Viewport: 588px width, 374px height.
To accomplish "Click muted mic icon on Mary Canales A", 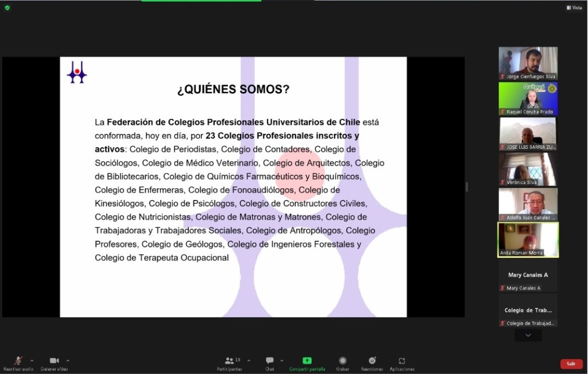I will point(502,288).
